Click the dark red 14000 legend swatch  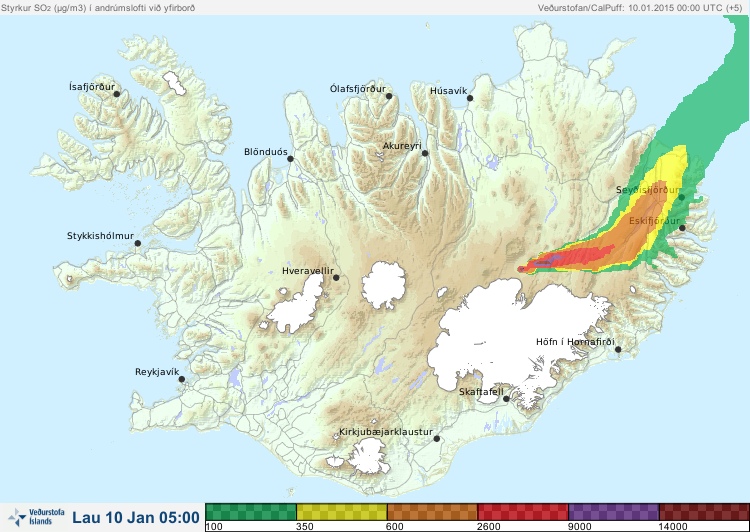tap(704, 512)
